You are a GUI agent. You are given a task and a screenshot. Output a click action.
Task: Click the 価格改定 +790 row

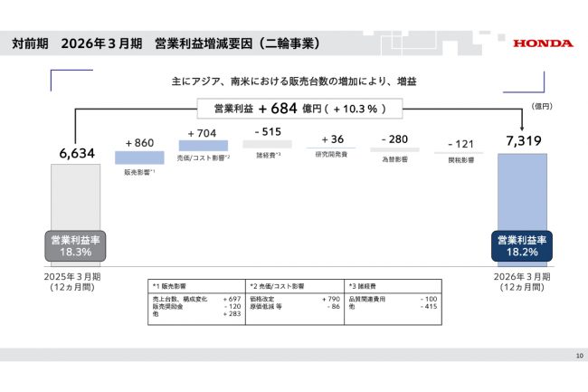click(295, 299)
